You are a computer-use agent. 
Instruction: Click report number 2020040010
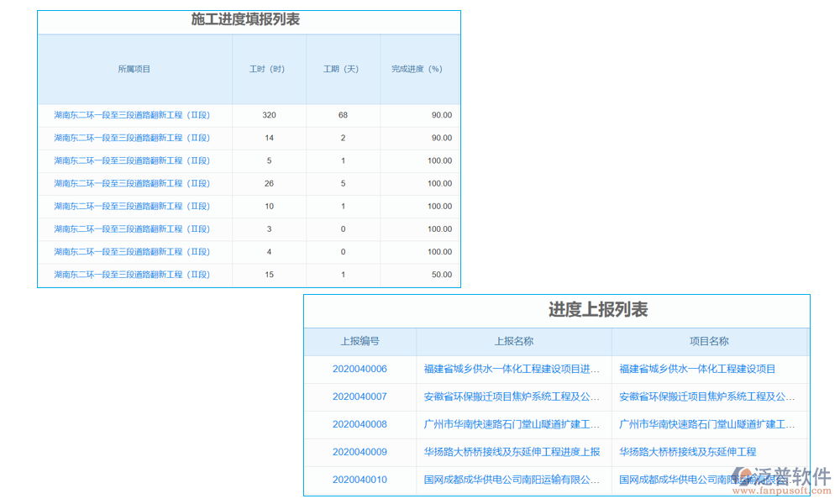(360, 480)
